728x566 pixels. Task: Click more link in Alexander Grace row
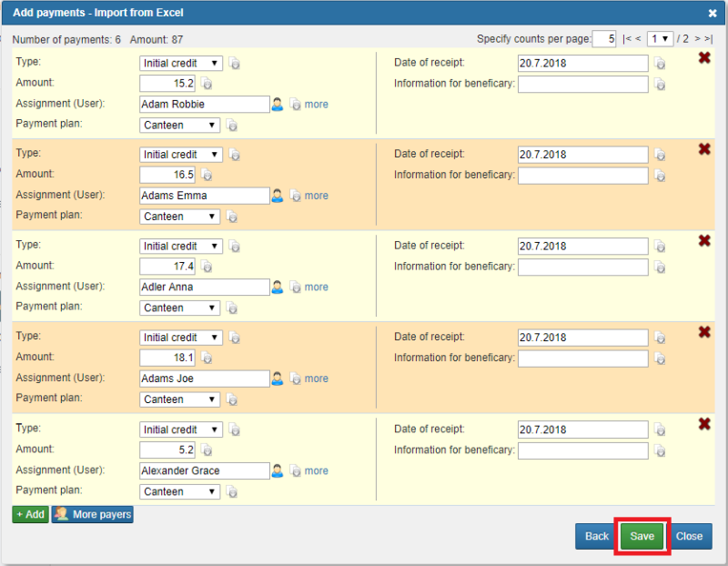pyautogui.click(x=316, y=470)
